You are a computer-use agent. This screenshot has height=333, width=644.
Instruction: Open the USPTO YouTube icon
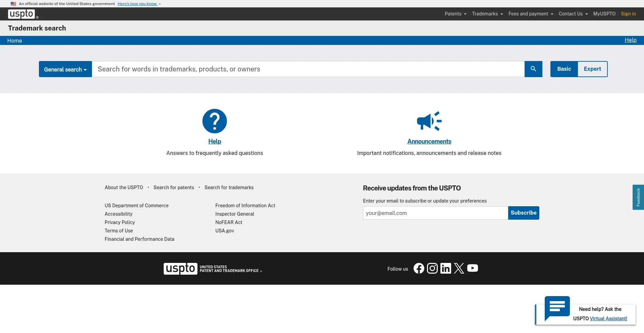472,268
